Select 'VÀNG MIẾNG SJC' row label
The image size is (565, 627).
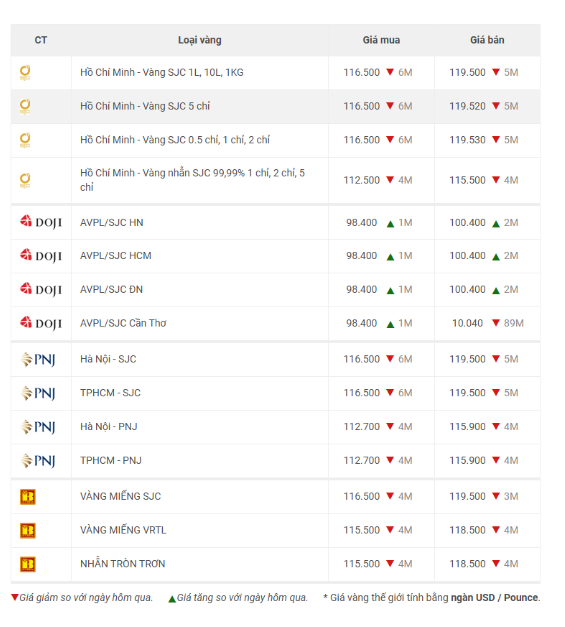pos(120,496)
